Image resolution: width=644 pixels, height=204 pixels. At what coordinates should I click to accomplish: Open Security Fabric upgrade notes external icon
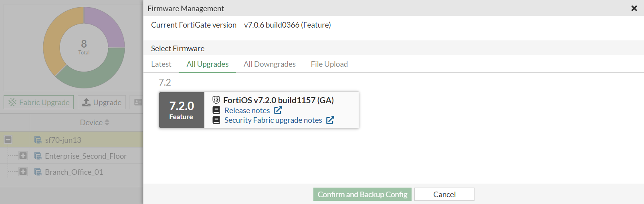(330, 120)
